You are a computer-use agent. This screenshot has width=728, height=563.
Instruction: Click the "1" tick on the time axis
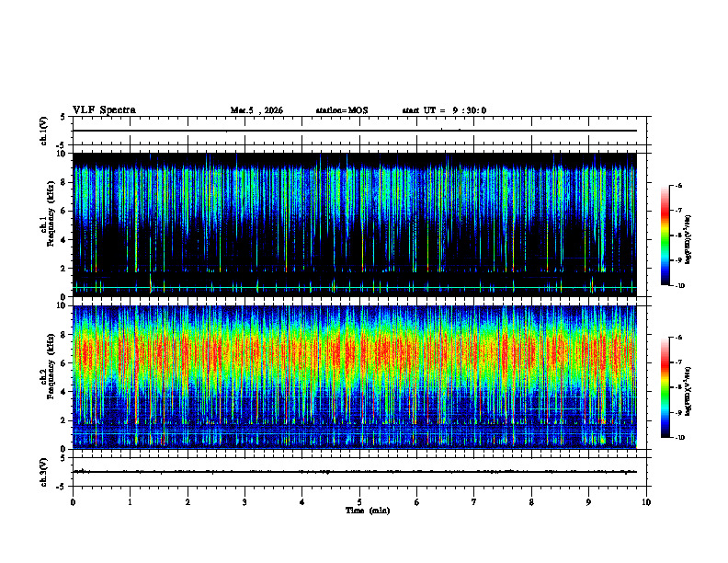tap(130, 502)
